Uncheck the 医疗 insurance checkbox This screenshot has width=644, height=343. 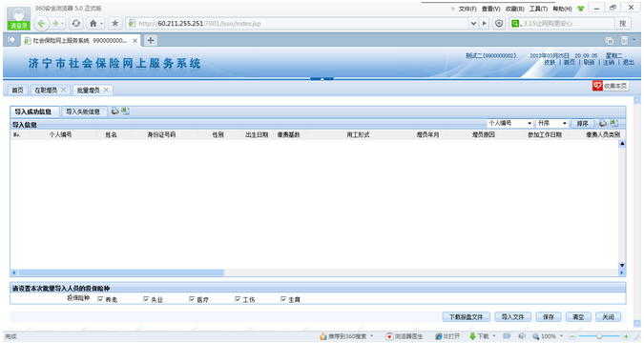click(192, 299)
